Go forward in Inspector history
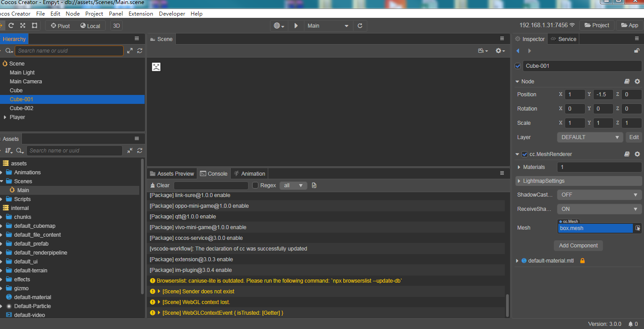Image resolution: width=644 pixels, height=329 pixels. (x=529, y=51)
